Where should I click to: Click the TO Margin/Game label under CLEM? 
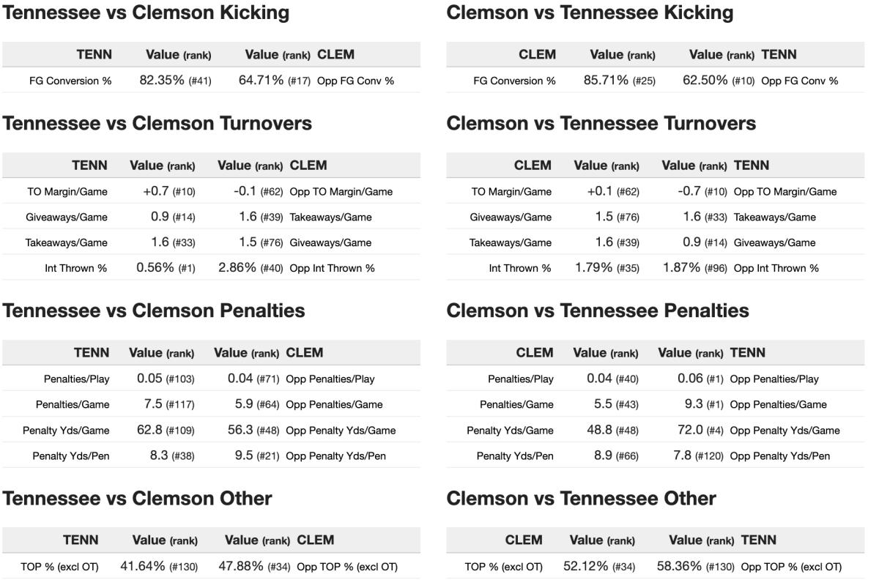click(x=511, y=192)
